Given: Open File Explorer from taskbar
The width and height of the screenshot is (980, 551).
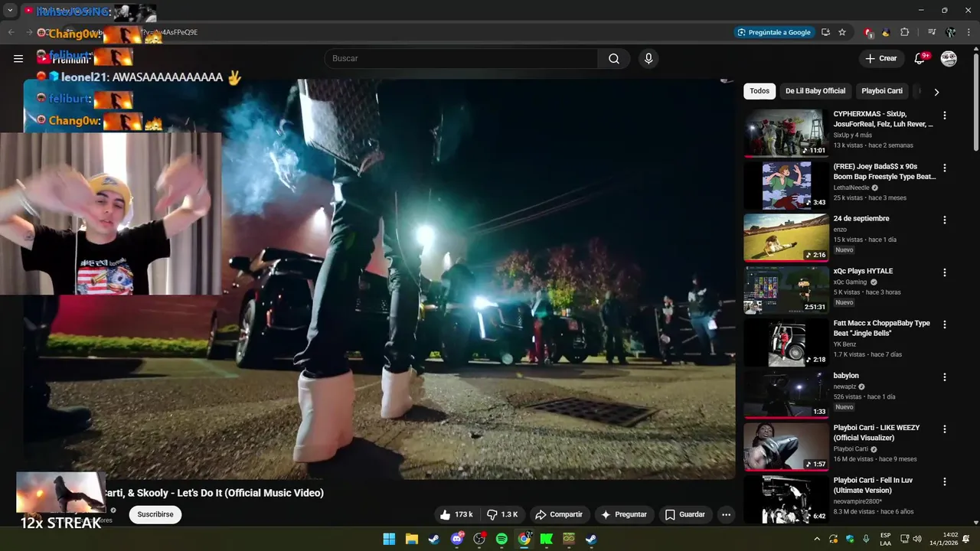Looking at the screenshot, I should tap(411, 539).
